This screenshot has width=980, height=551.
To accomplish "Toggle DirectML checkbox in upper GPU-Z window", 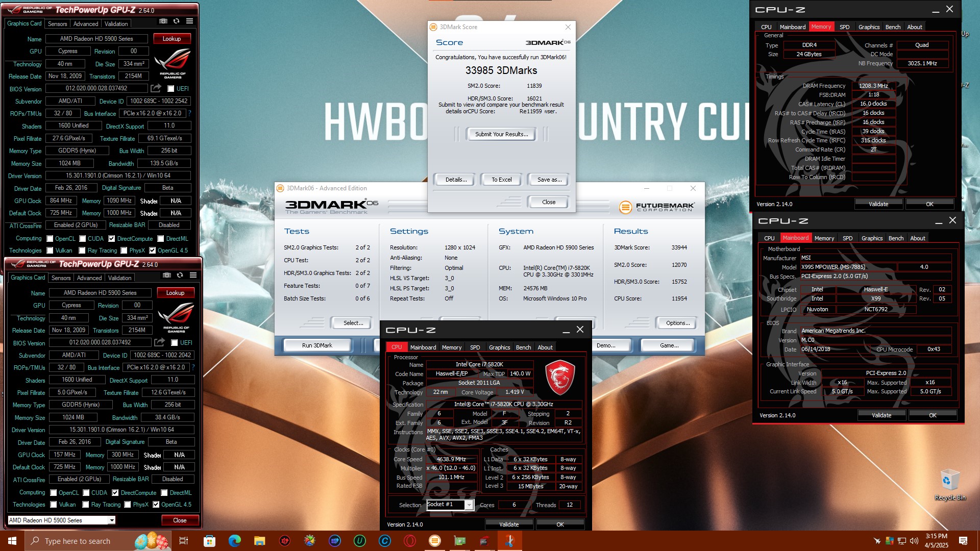I will point(161,239).
